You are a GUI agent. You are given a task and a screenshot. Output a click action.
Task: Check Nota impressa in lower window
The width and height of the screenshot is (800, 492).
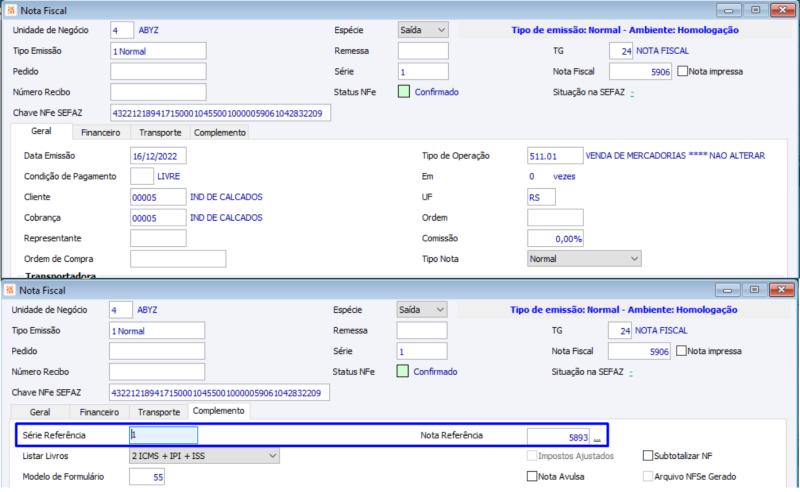pyautogui.click(x=681, y=351)
